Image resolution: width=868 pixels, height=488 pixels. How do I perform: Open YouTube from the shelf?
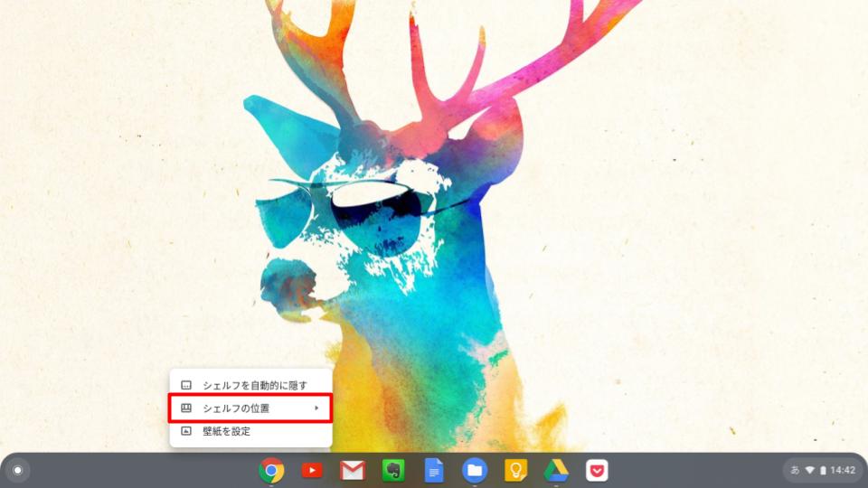coord(312,470)
